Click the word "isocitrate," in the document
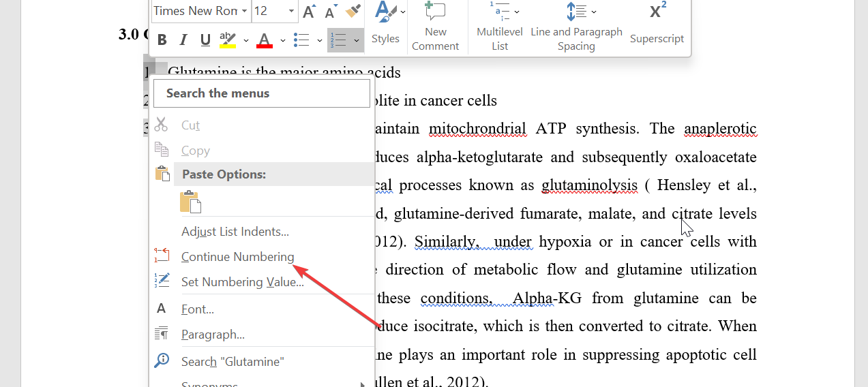 (446, 326)
